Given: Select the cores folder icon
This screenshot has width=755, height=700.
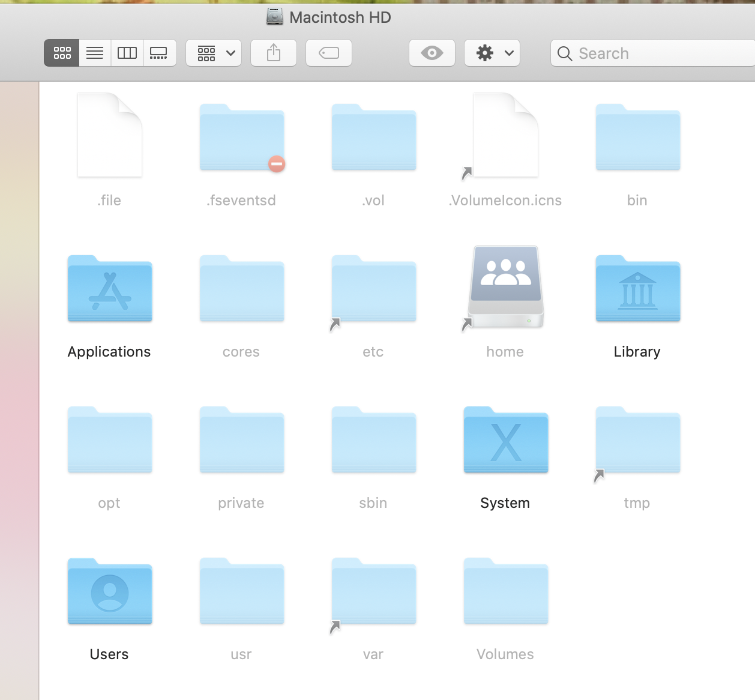Looking at the screenshot, I should click(x=242, y=289).
